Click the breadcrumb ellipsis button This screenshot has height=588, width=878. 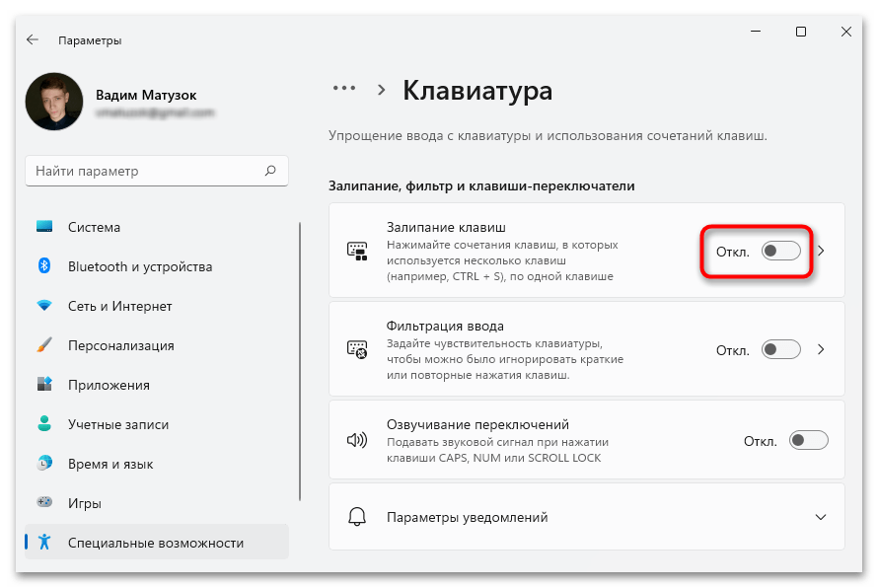[343, 89]
